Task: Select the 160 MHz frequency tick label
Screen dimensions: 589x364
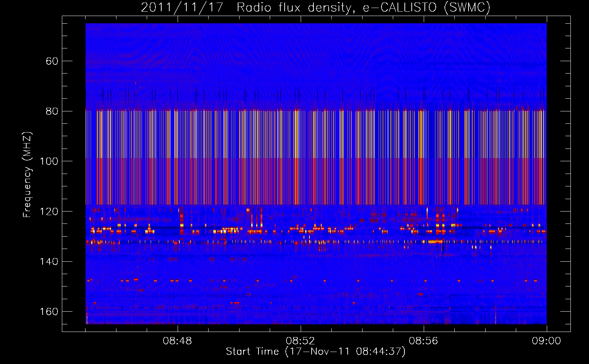Action: [x=49, y=312]
